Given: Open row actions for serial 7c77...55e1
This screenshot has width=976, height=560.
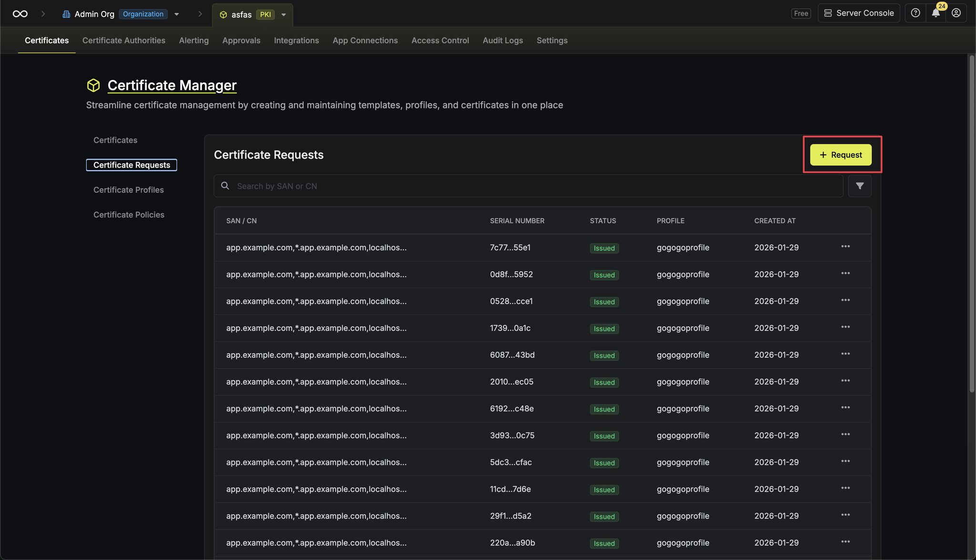Looking at the screenshot, I should click(x=845, y=247).
